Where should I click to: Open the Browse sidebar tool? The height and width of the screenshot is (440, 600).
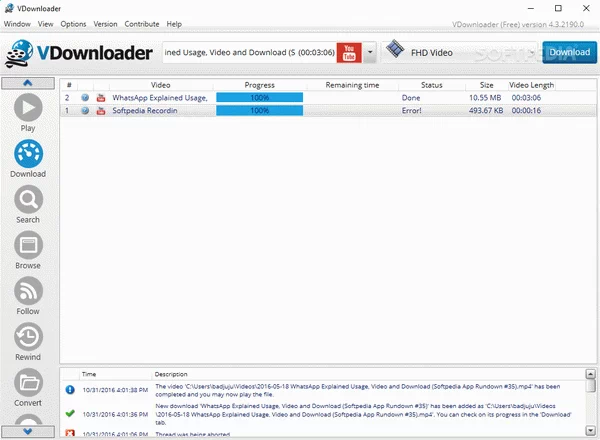28,245
